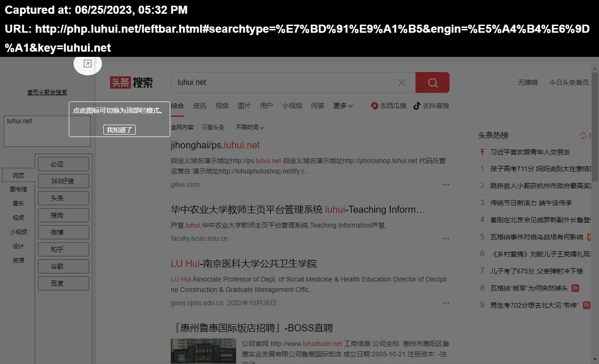Open the 不限时间 time filter dropdown
The width and height of the screenshot is (599, 364).
tap(250, 127)
